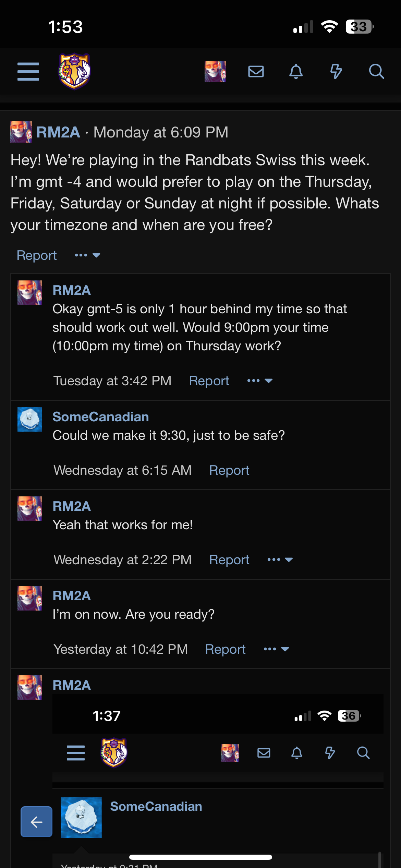The height and width of the screenshot is (868, 401).
Task: Tap the Tuesday at 3:42 PM timestamp
Action: [x=112, y=381]
